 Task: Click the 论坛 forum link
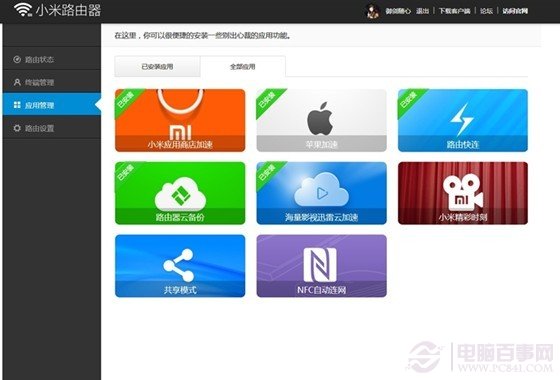pos(486,11)
